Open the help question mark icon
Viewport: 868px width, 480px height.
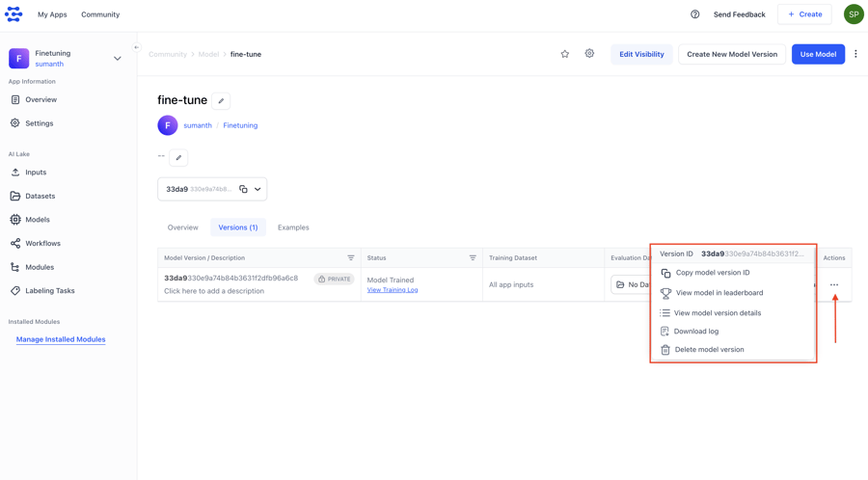(x=694, y=14)
